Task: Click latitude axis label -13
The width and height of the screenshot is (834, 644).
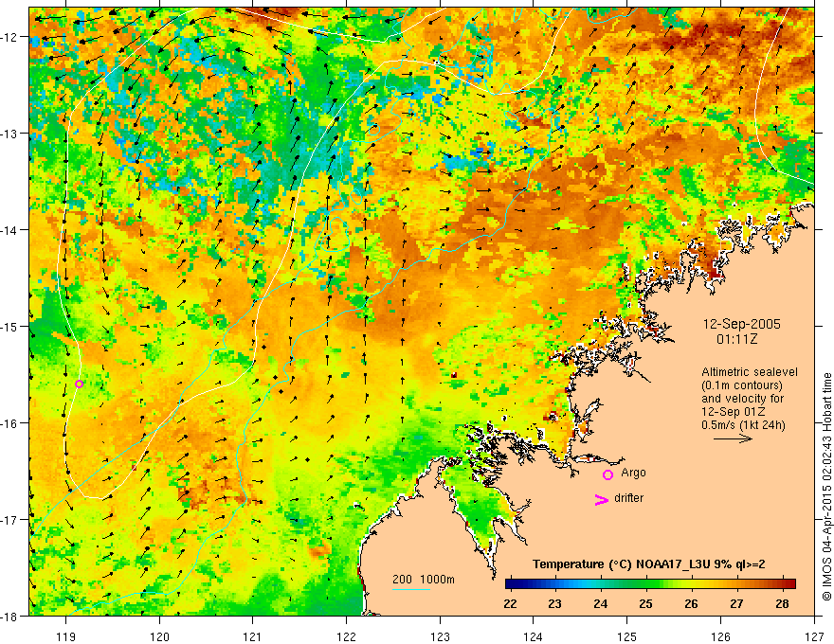Action: coord(10,134)
